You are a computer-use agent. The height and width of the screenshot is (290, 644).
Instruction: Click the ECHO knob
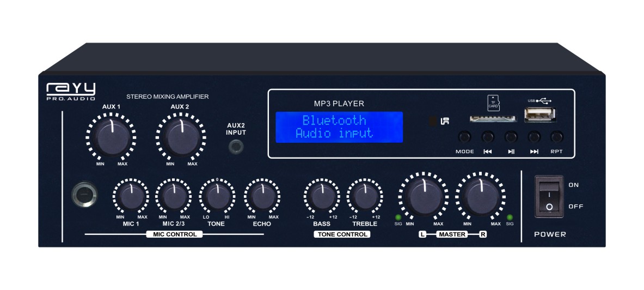(262, 197)
